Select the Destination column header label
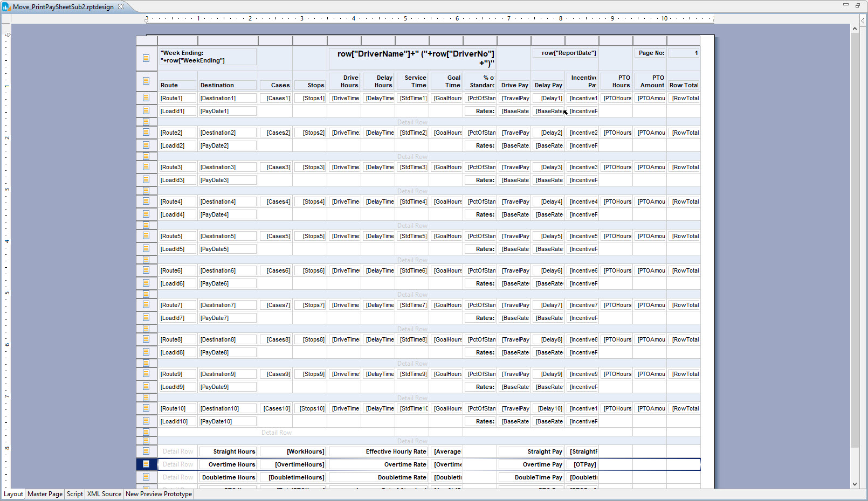 point(228,85)
